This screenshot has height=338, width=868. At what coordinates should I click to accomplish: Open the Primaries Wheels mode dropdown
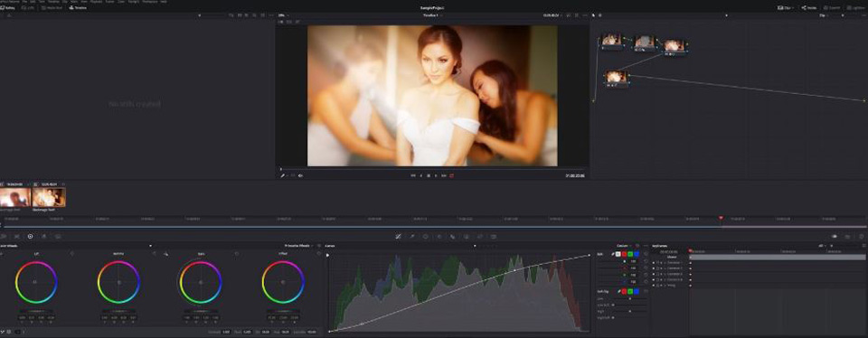(297, 246)
